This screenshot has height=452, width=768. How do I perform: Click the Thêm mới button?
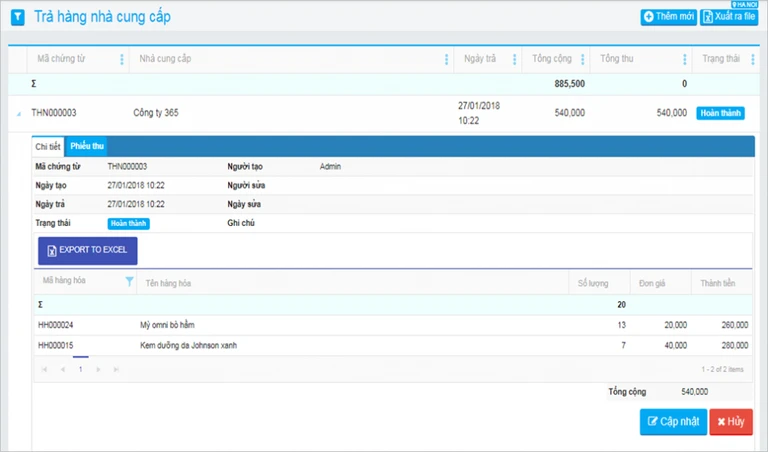point(669,17)
